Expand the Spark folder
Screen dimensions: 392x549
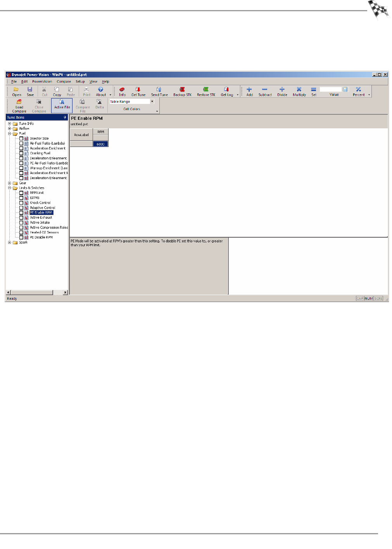click(x=10, y=242)
